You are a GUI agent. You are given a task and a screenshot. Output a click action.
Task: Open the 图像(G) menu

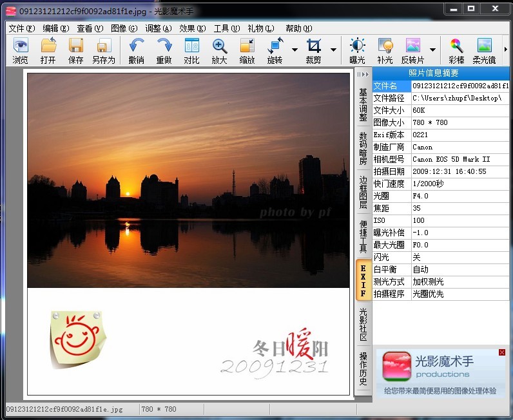pos(124,28)
